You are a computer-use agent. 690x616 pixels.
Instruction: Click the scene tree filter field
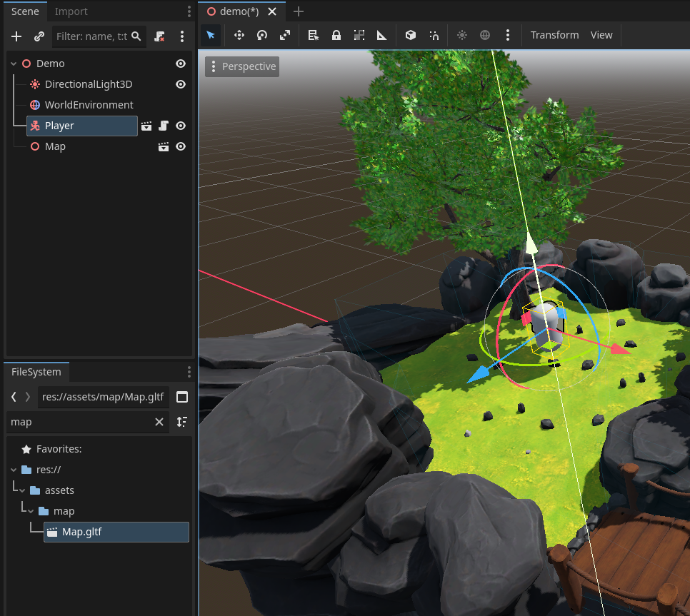91,36
